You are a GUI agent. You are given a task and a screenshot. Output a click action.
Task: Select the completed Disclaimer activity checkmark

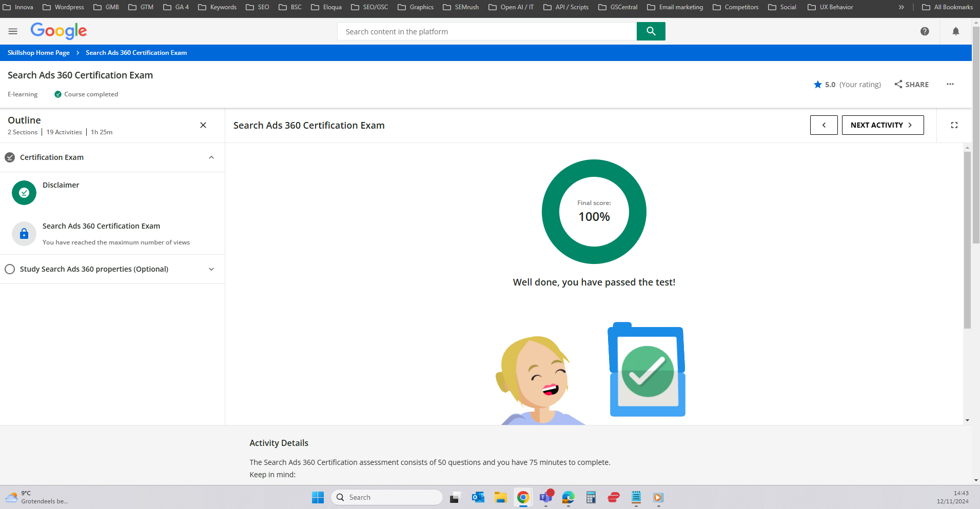[24, 193]
